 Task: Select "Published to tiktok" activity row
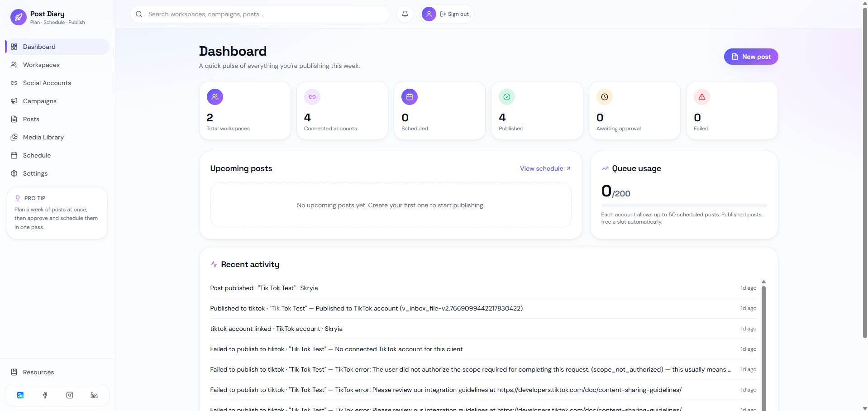click(x=483, y=308)
